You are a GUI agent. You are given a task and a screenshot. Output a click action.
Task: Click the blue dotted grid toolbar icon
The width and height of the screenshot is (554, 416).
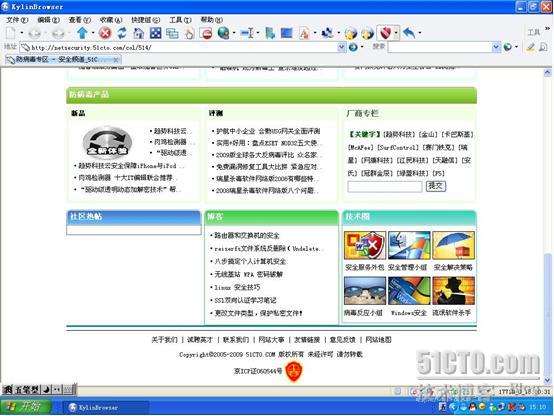click(x=155, y=33)
